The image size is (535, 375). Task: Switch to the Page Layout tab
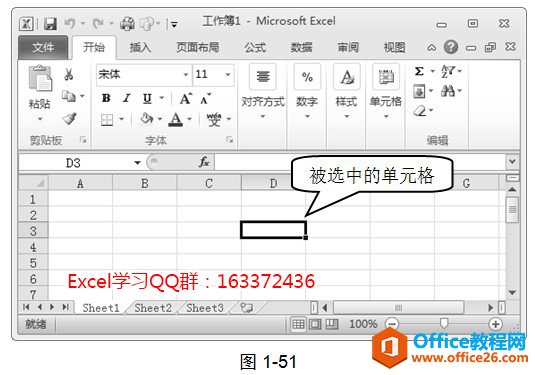(x=198, y=47)
